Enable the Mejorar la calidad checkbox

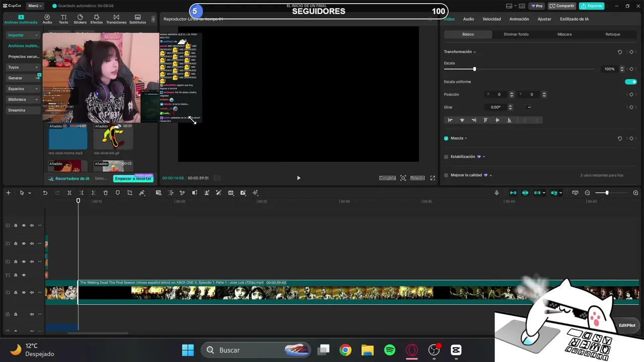[446, 175]
